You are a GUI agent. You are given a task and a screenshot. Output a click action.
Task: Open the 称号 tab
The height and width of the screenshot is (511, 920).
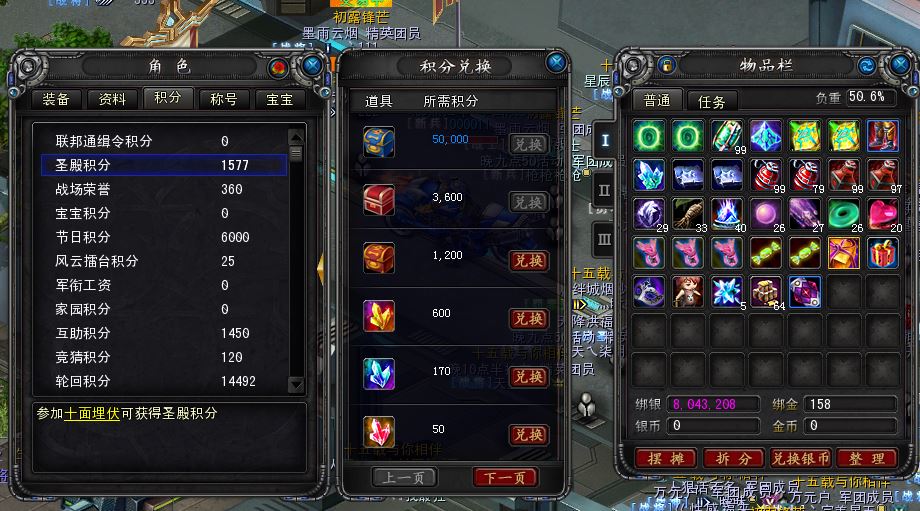coord(224,99)
